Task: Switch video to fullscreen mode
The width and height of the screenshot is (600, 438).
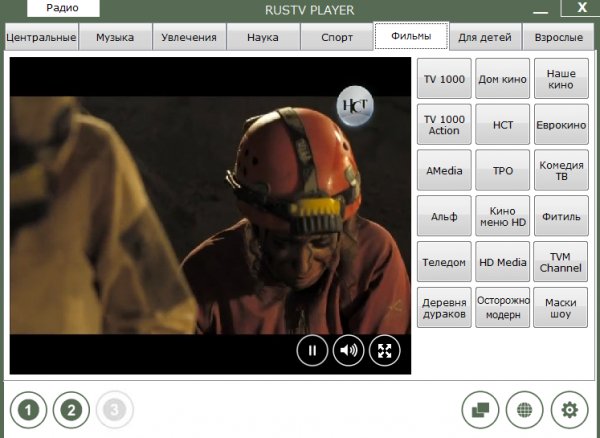Action: point(385,350)
